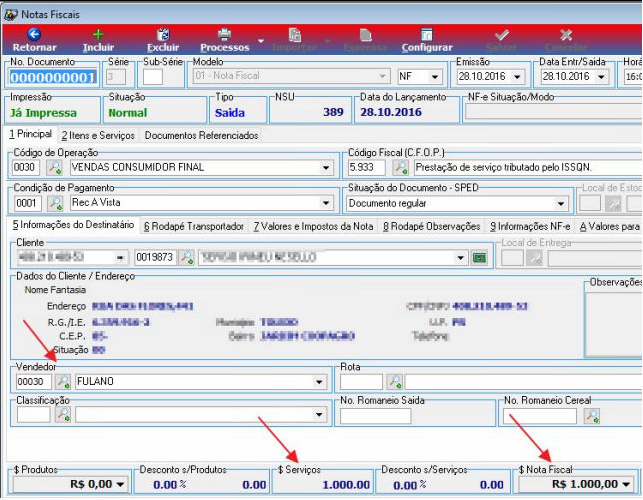The width and height of the screenshot is (643, 500).
Task: Expand the Cliente CPF field dropdown
Action: (120, 258)
